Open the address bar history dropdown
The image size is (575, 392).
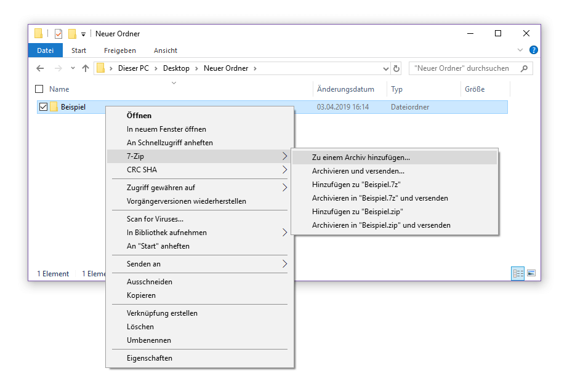385,68
